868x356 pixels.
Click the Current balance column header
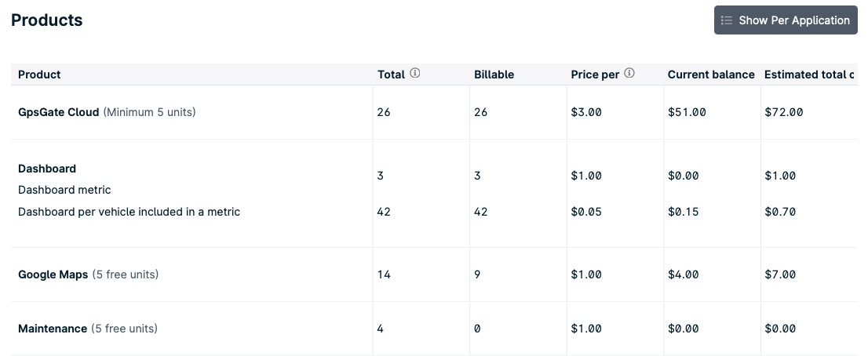point(711,74)
